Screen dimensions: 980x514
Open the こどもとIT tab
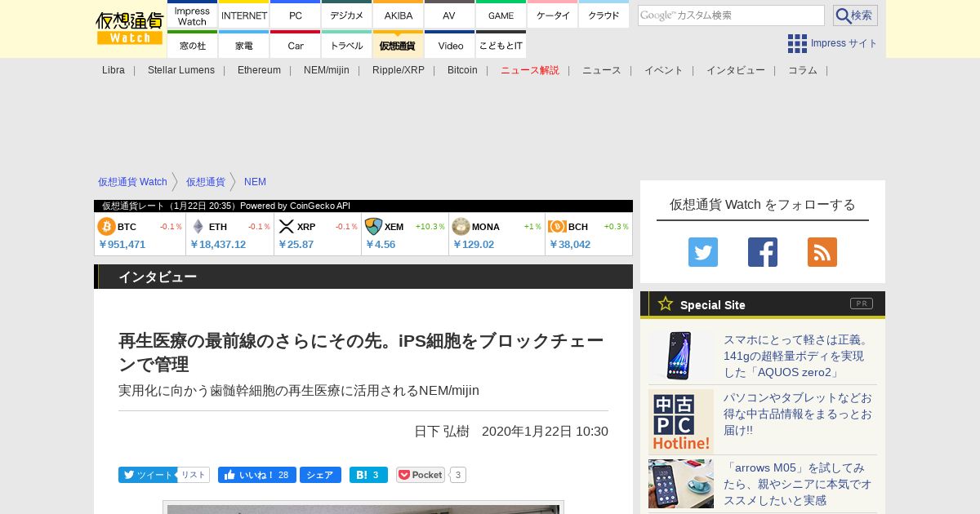(x=501, y=45)
